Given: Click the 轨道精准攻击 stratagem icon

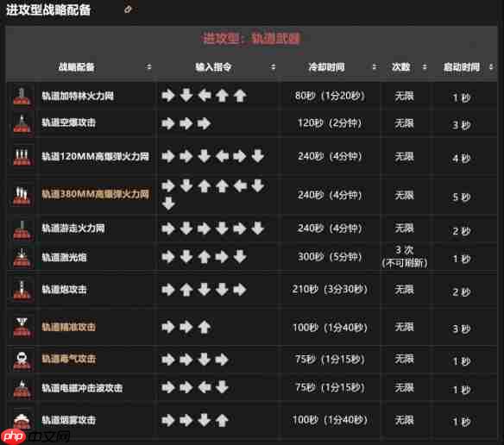Looking at the screenshot, I should pos(22,328).
